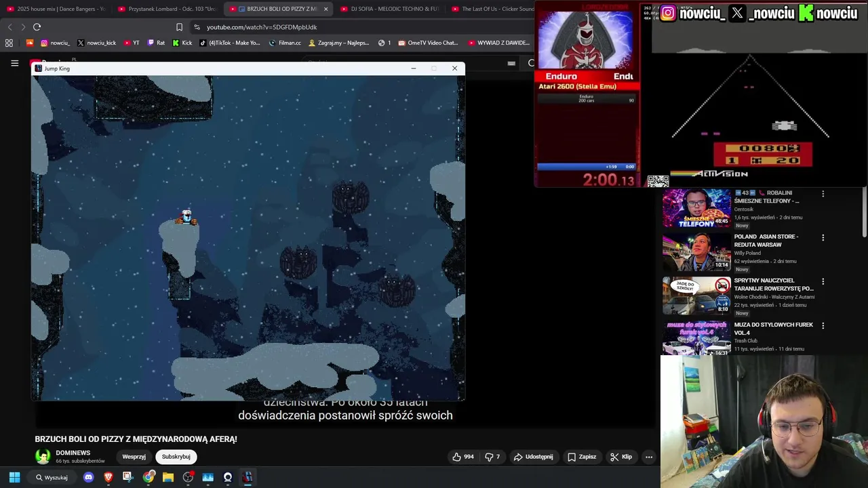Open the SoundCloud bookmark icon

click(x=29, y=43)
